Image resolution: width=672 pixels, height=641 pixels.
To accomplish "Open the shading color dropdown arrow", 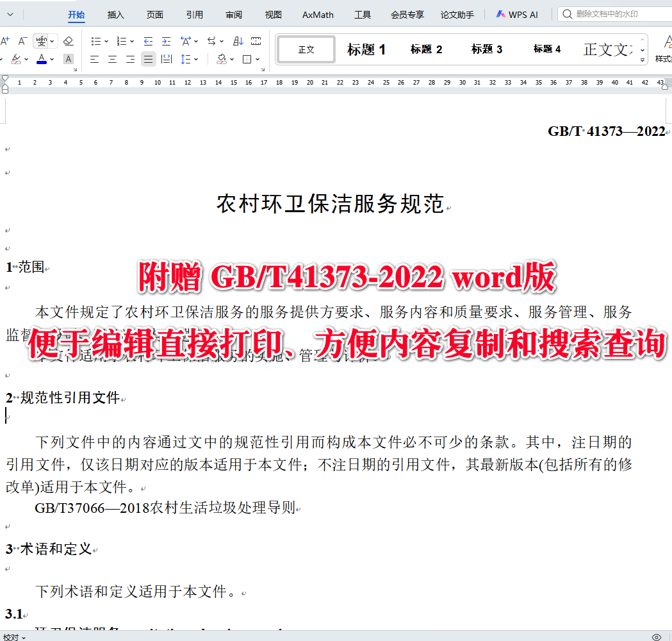I will pyautogui.click(x=232, y=59).
